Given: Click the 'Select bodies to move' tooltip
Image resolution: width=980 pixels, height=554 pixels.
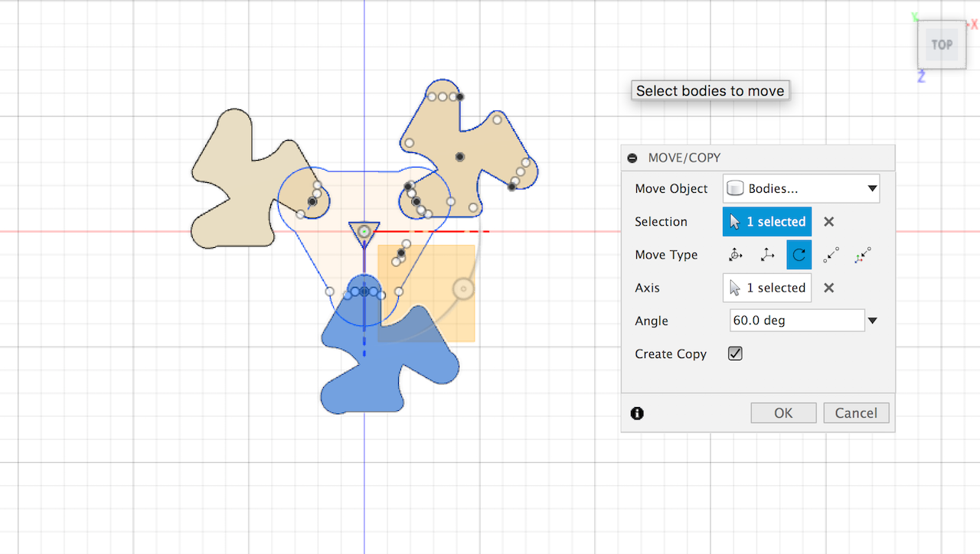Looking at the screenshot, I should click(710, 90).
